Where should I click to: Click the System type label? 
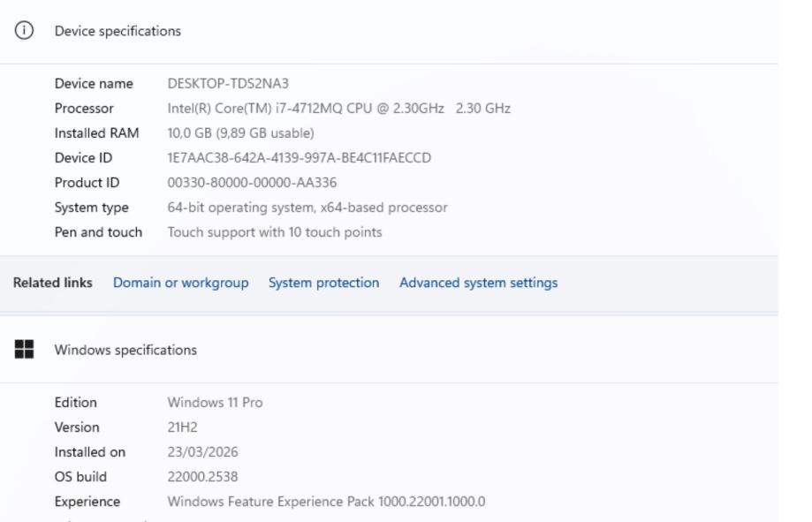coord(91,208)
